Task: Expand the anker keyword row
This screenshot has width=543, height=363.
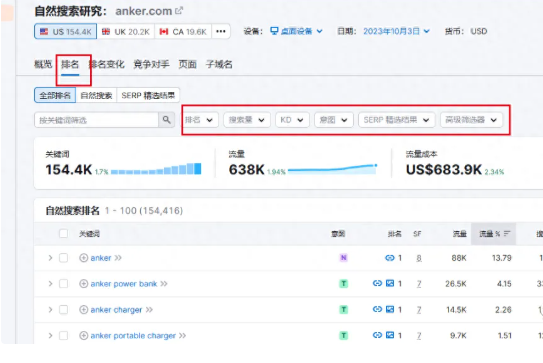Action: (x=50, y=258)
